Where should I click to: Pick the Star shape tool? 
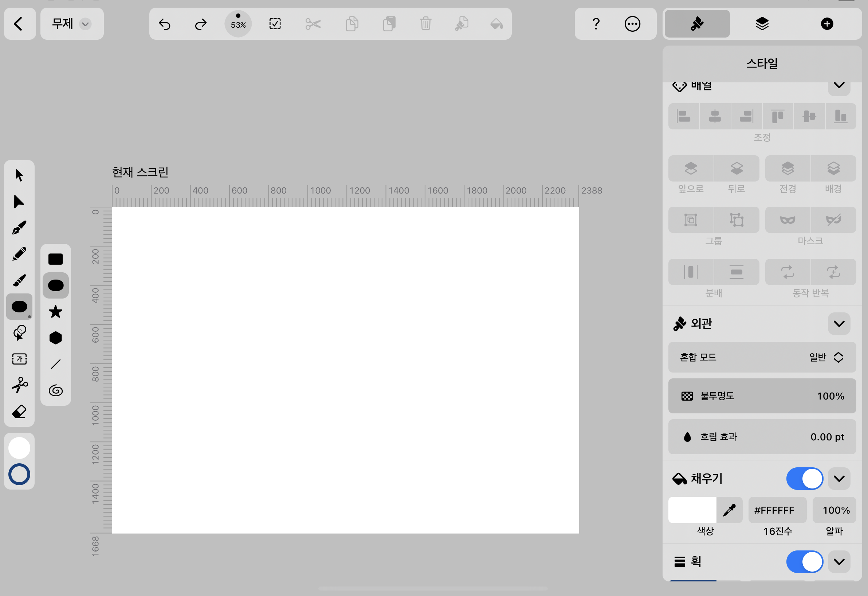pyautogui.click(x=56, y=312)
